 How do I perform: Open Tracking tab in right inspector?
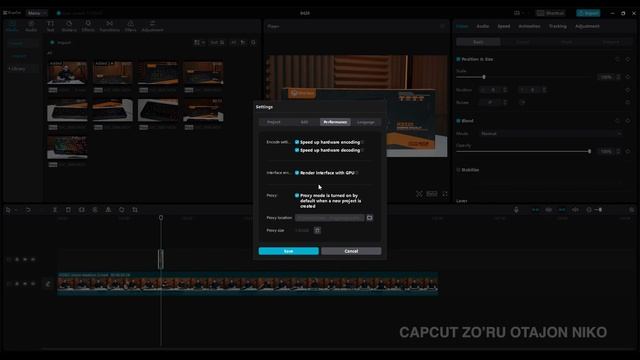pos(558,26)
